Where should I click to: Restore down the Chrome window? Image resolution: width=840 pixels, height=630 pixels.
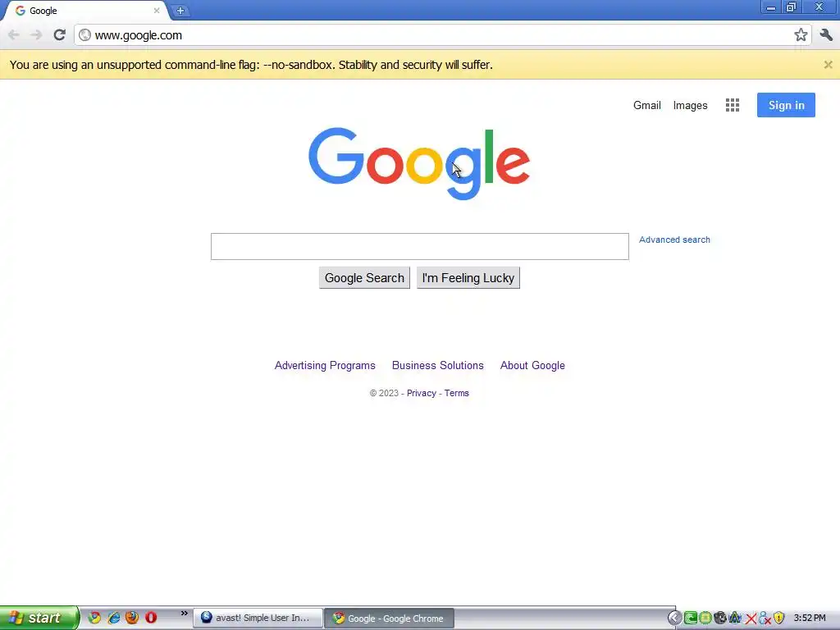point(791,7)
